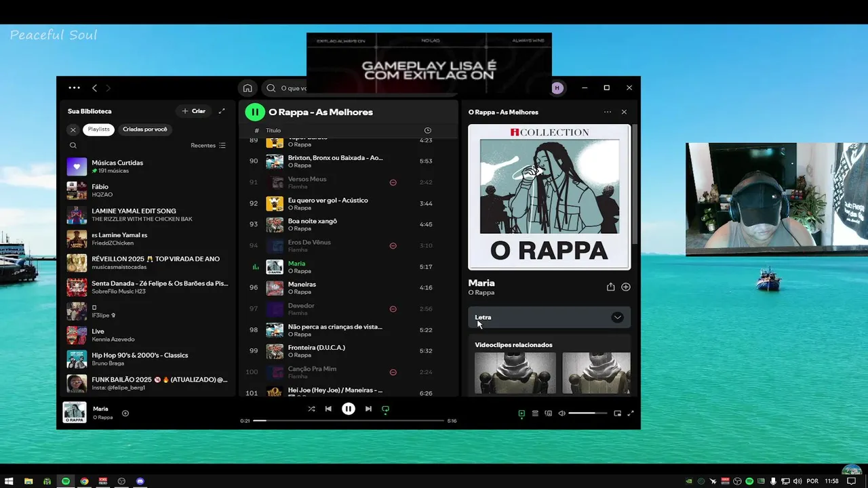Screen dimensions: 868x488
Task: Add Maria to library in the side panel
Action: [626, 287]
